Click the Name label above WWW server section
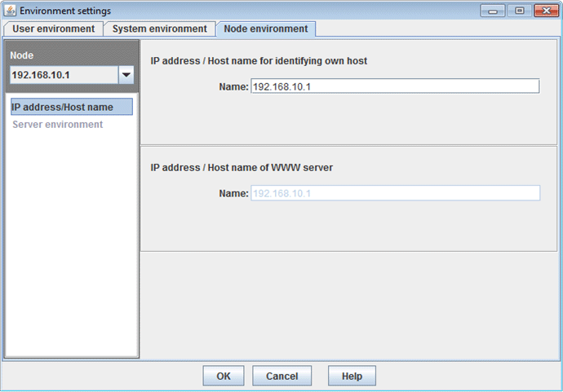563x392 pixels. click(x=233, y=86)
